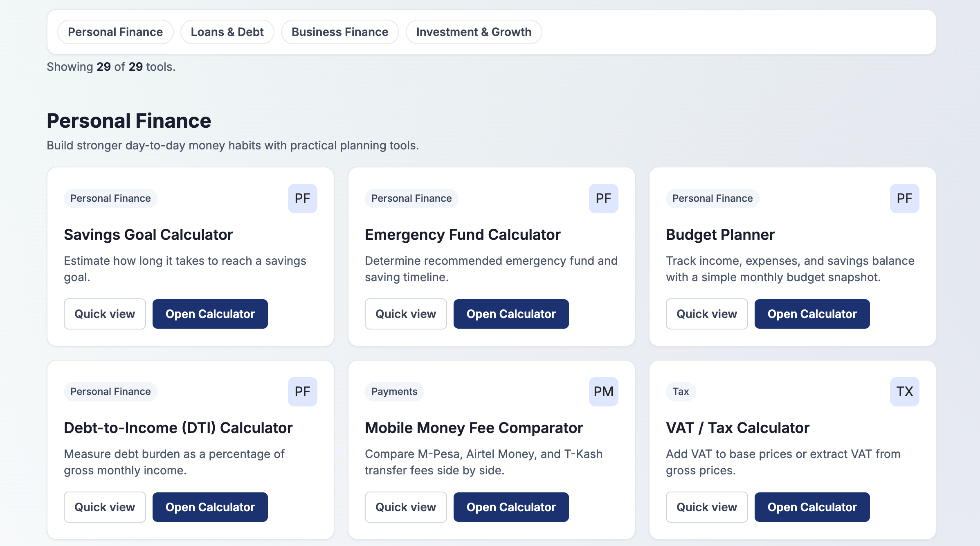Open Calculator for Mobile Money Fee Comparator
Viewport: 980px width, 546px height.
511,507
